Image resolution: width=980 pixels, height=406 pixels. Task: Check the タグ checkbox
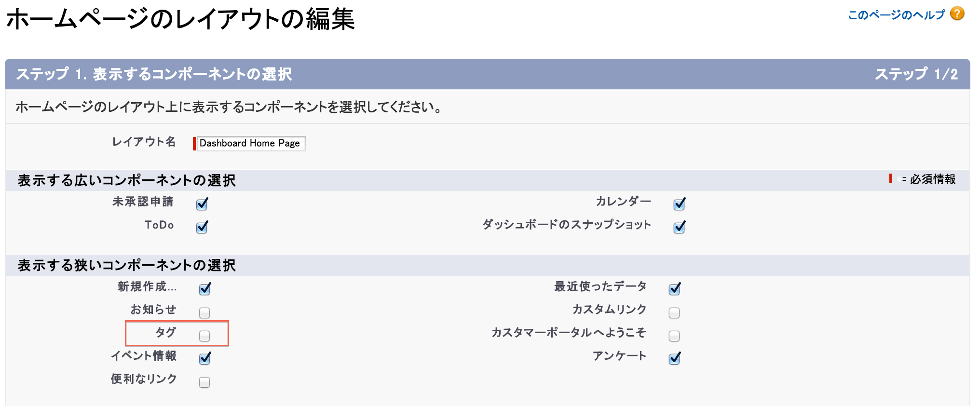click(204, 336)
